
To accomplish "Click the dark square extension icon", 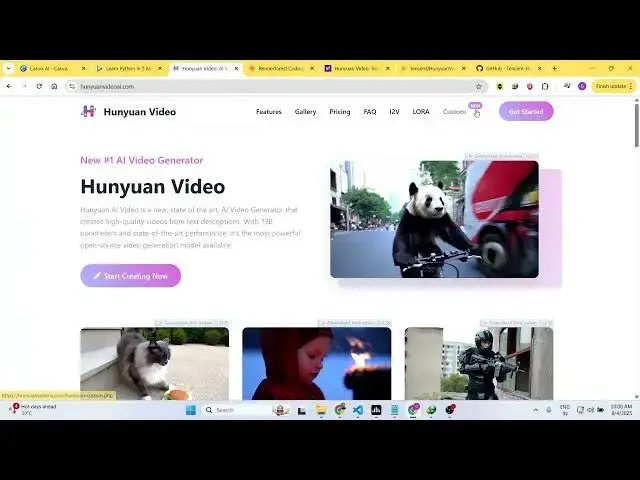I will [x=515, y=87].
